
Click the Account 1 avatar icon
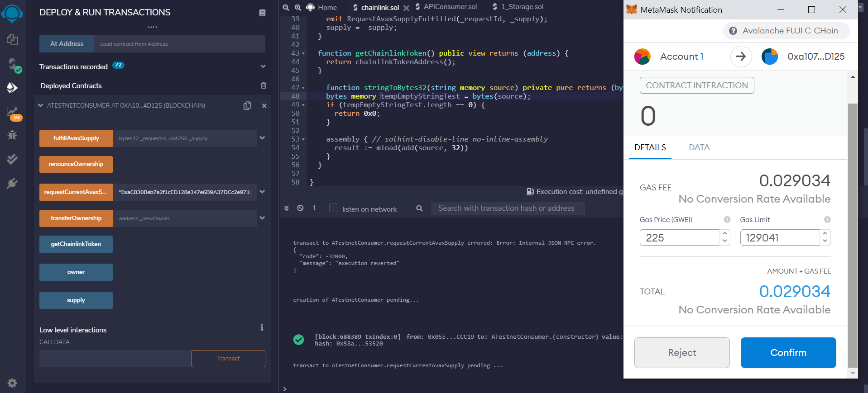(642, 57)
